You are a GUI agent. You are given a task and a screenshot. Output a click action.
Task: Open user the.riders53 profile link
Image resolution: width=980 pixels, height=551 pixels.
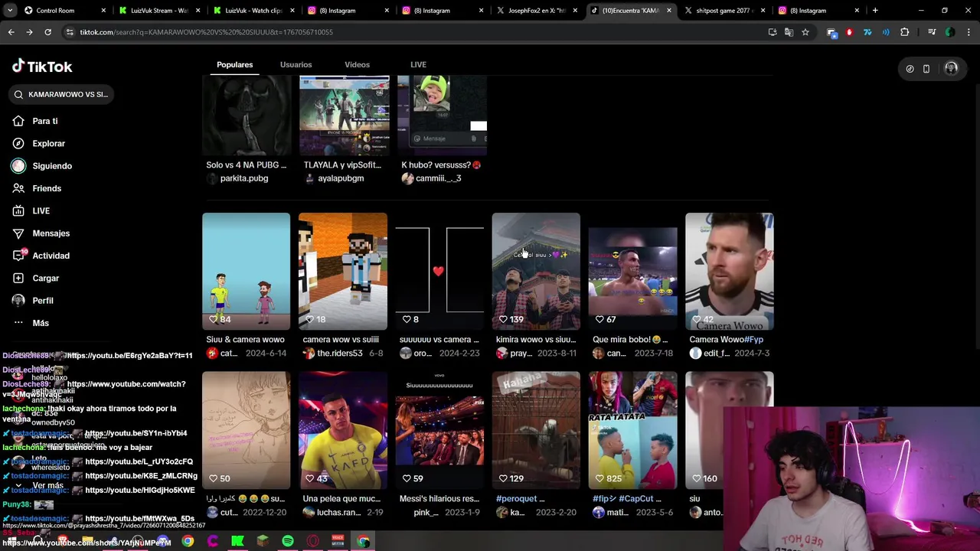(x=339, y=354)
